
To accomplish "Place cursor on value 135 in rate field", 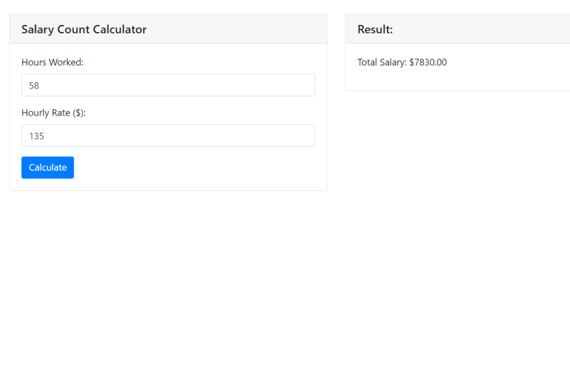I will (x=37, y=136).
